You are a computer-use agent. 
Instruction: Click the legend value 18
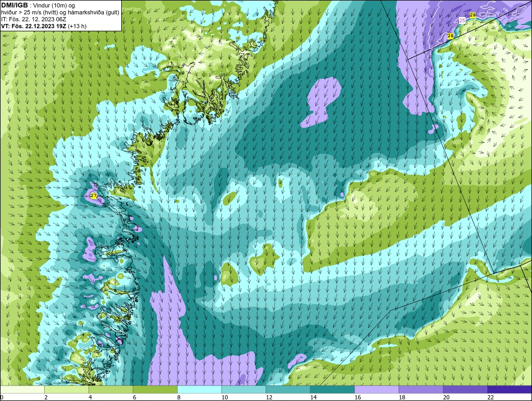pos(402,397)
